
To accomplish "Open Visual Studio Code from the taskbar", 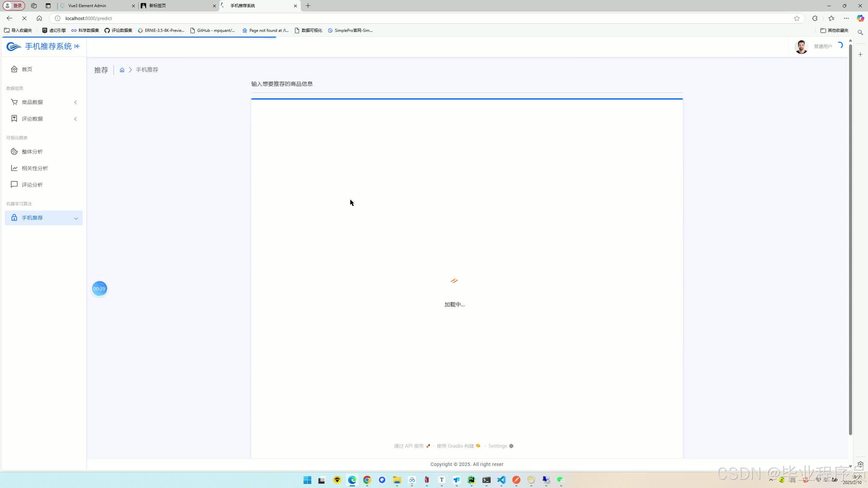I will [x=501, y=480].
